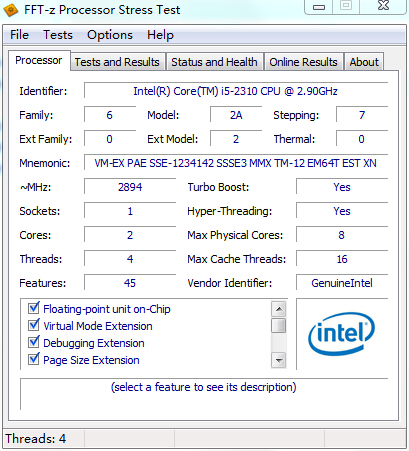Click the Features value 45

130,283
